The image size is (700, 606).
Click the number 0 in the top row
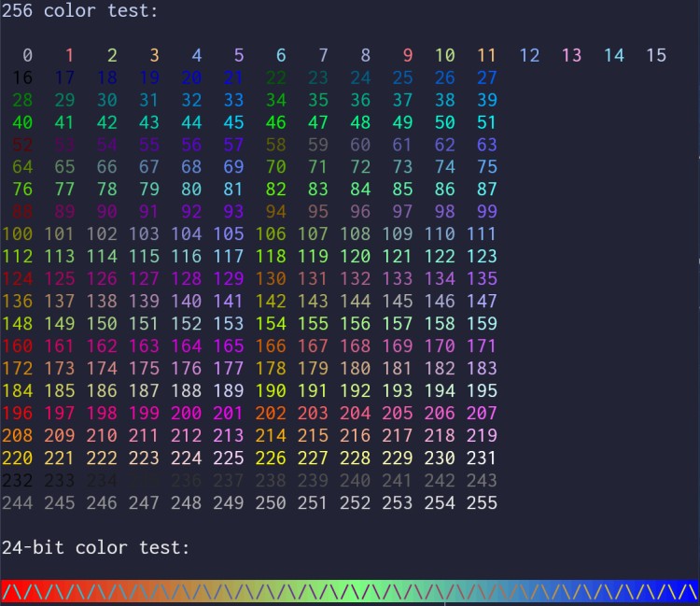point(28,55)
